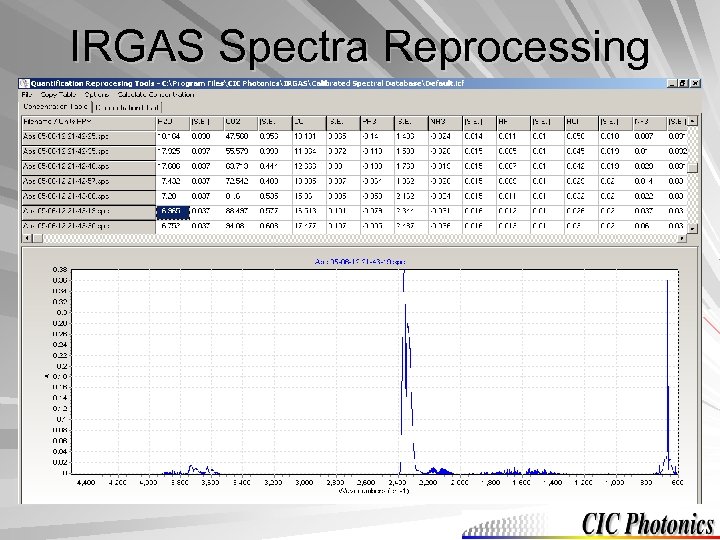The image size is (720, 540).
Task: Switch to the Concentration Table tab
Action: point(56,107)
